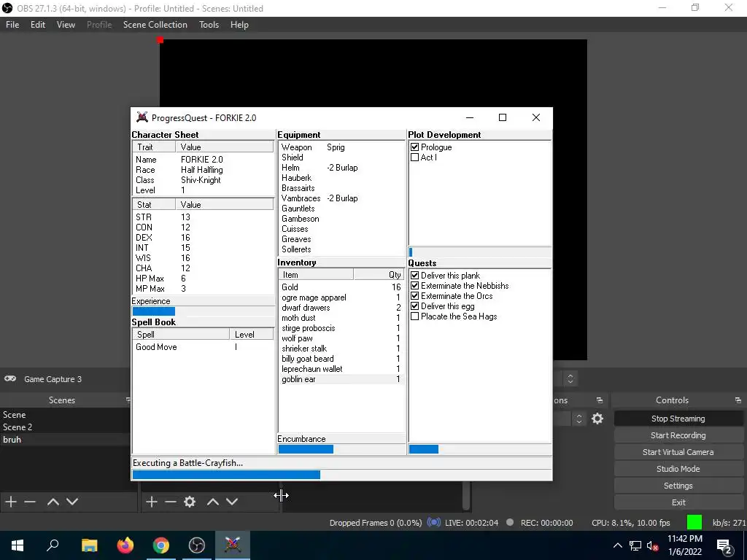Screen dimensions: 747x560
Task: Open the Tools menu
Action: (x=209, y=25)
